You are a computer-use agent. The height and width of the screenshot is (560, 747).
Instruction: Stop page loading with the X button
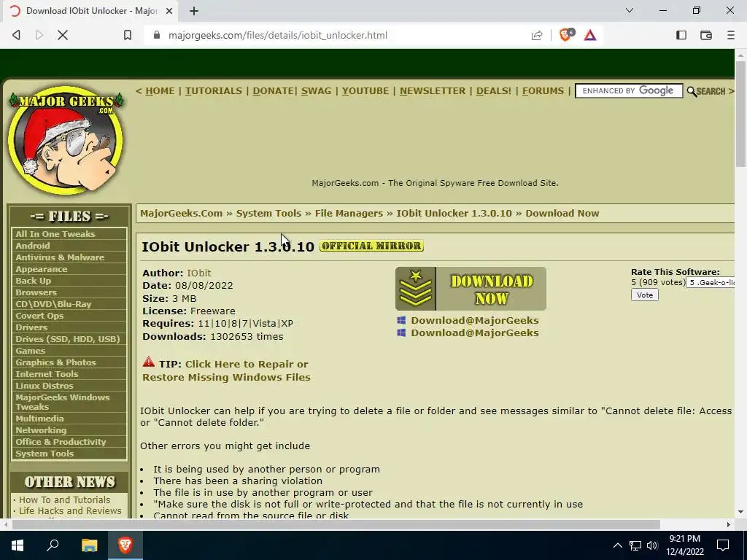63,35
